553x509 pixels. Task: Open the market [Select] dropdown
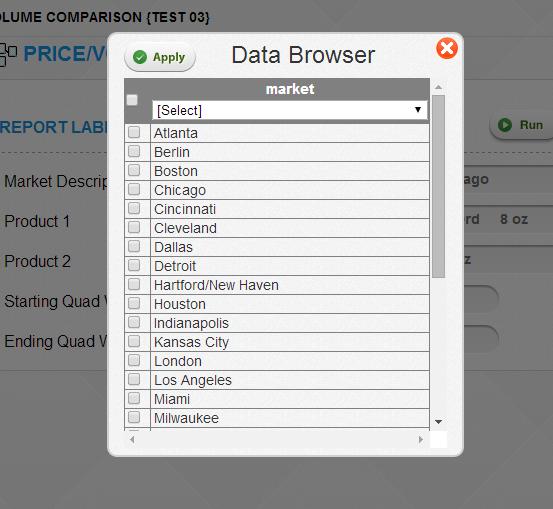click(x=290, y=110)
